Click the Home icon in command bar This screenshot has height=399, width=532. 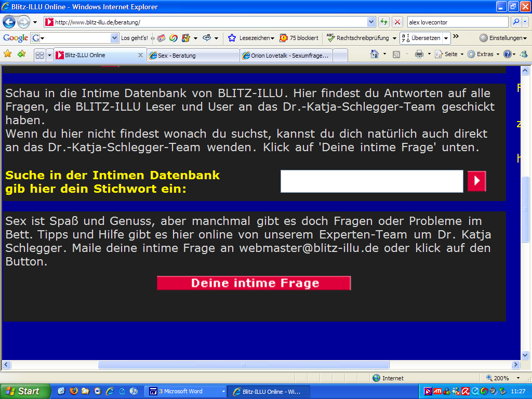(x=374, y=54)
